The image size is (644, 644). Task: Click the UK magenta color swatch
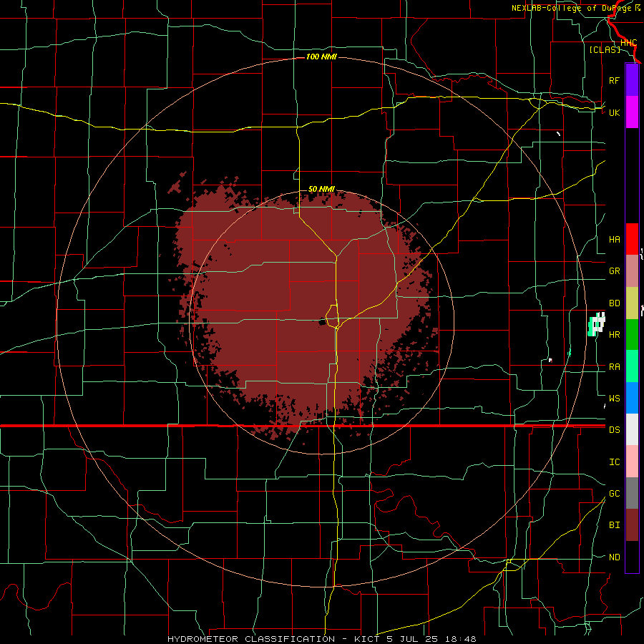tap(632, 112)
